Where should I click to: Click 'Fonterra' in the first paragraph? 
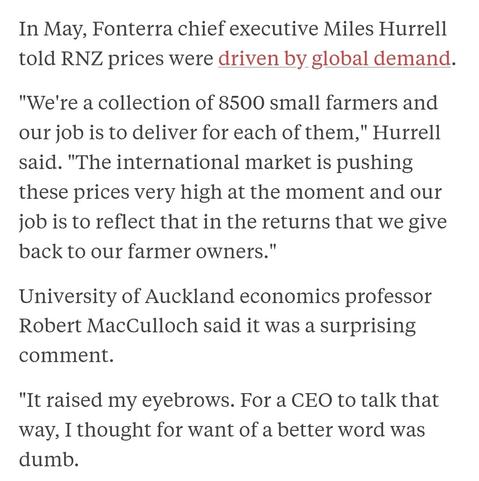(x=132, y=29)
